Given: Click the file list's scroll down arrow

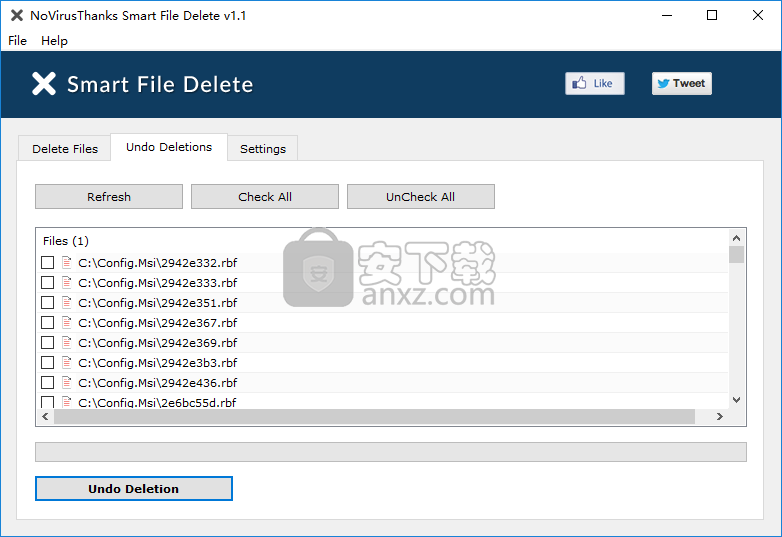Looking at the screenshot, I should click(736, 399).
